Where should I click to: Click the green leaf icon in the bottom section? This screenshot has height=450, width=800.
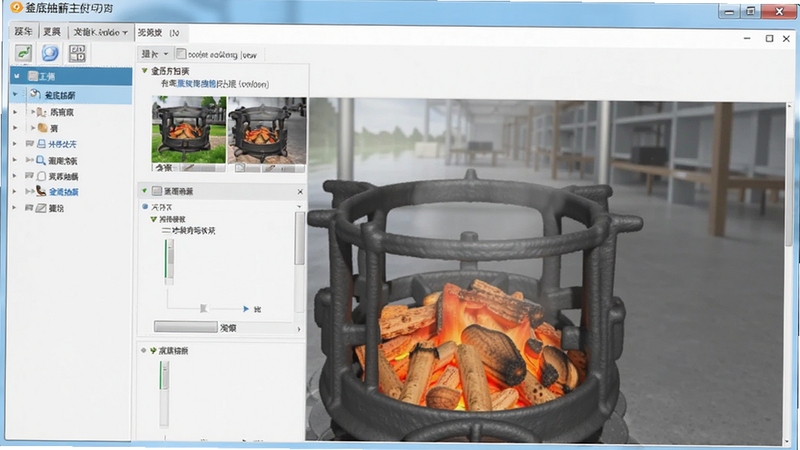[153, 351]
